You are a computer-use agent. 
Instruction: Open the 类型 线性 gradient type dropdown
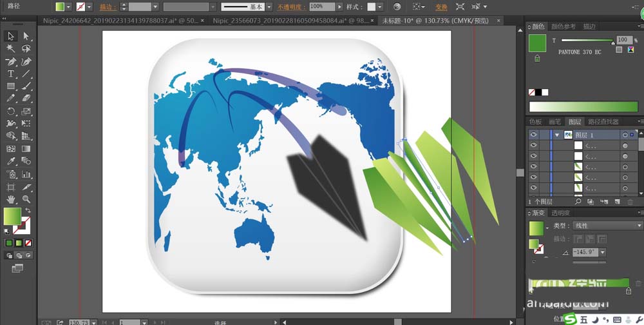click(608, 226)
